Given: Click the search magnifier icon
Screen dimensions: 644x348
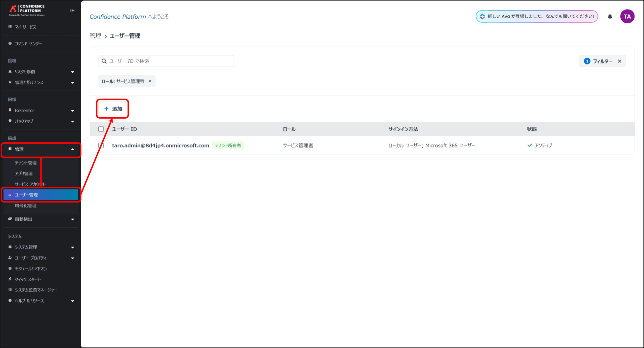Looking at the screenshot, I should 104,61.
